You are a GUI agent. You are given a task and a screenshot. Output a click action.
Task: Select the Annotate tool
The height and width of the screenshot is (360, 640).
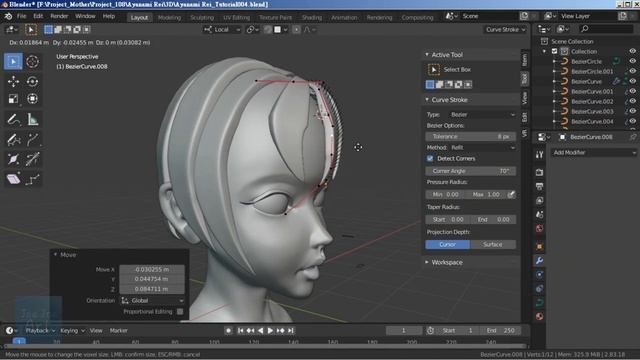(x=13, y=120)
